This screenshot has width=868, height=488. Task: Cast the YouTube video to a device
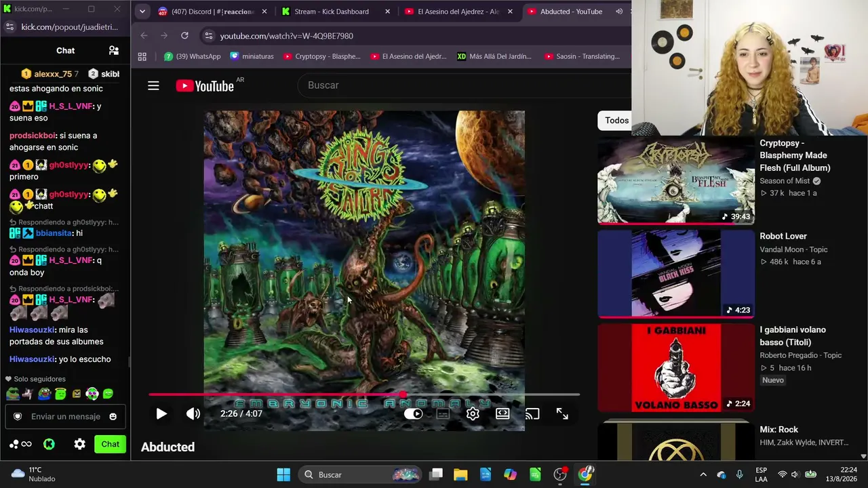click(532, 413)
